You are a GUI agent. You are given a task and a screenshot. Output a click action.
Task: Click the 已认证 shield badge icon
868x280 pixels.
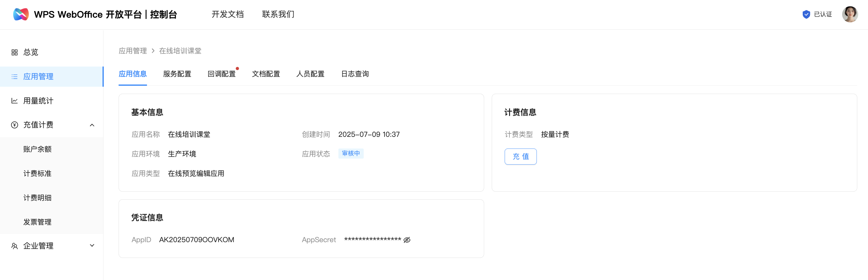[x=806, y=14]
